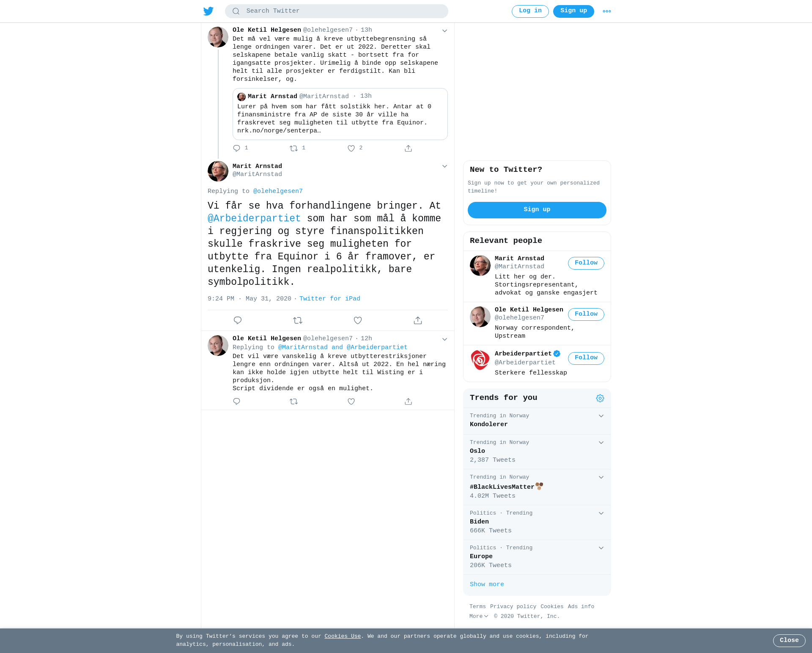Click the Log in button
Image resolution: width=812 pixels, height=653 pixels.
(530, 11)
